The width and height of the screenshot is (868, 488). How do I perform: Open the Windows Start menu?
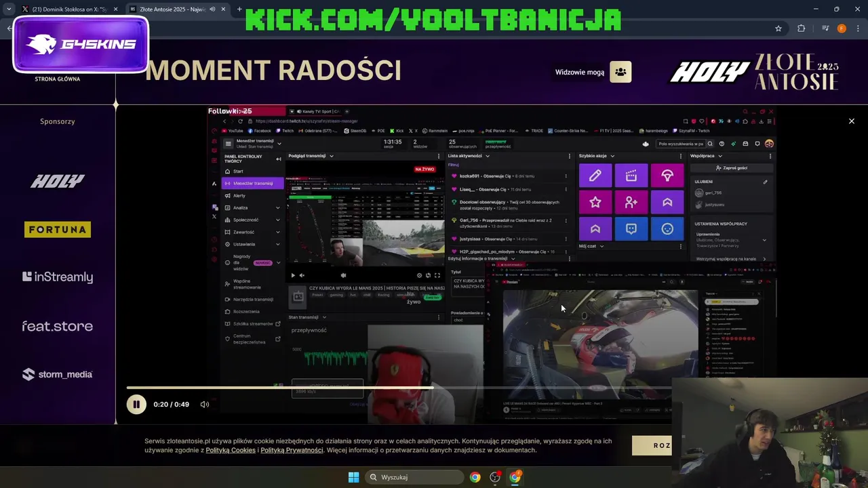click(354, 477)
